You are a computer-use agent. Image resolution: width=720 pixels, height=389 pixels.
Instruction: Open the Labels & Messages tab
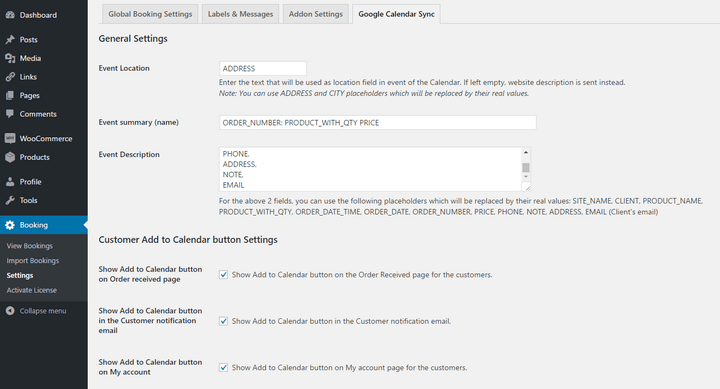coord(240,14)
